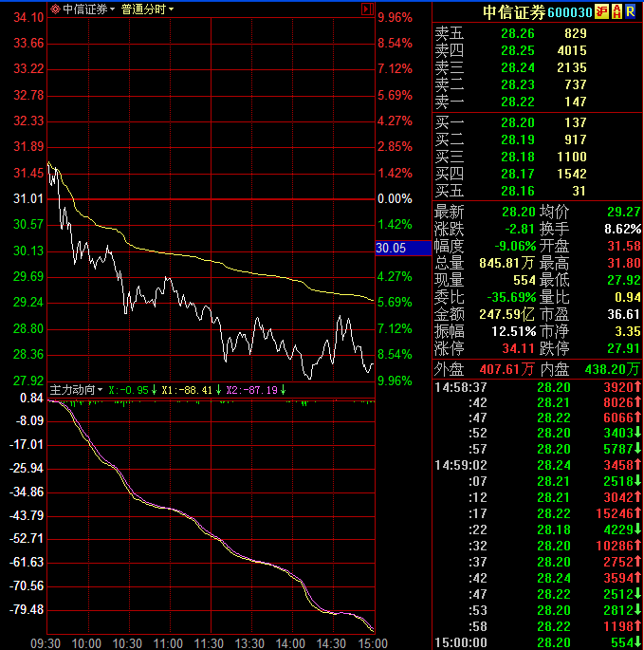Click the stock code 600030
Viewport: 644px width, 650px height.
(570, 12)
